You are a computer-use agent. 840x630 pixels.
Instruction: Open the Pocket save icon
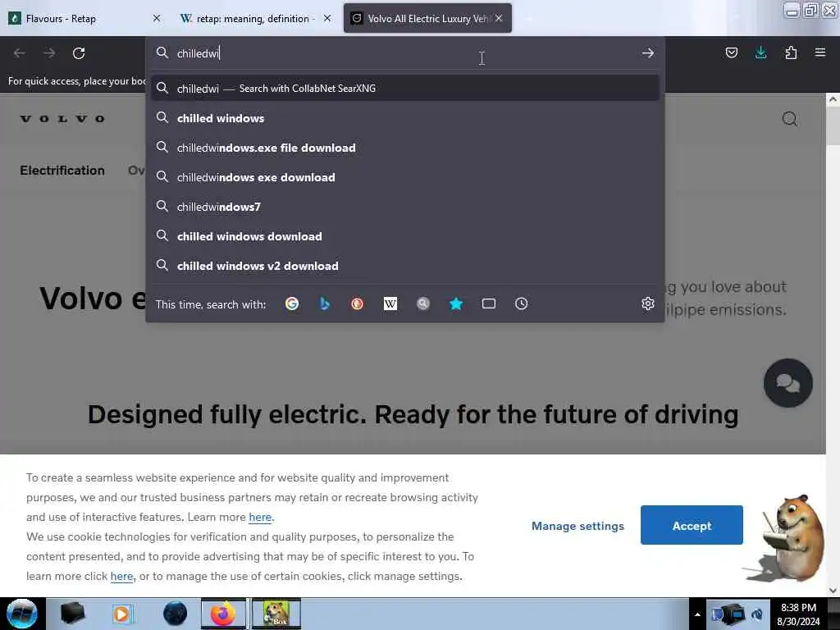pyautogui.click(x=731, y=52)
